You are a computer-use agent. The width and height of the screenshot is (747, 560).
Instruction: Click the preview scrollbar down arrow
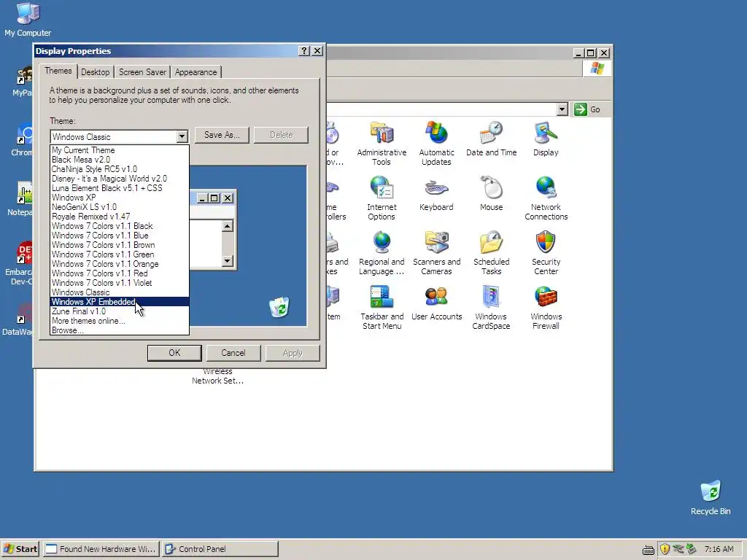(228, 260)
